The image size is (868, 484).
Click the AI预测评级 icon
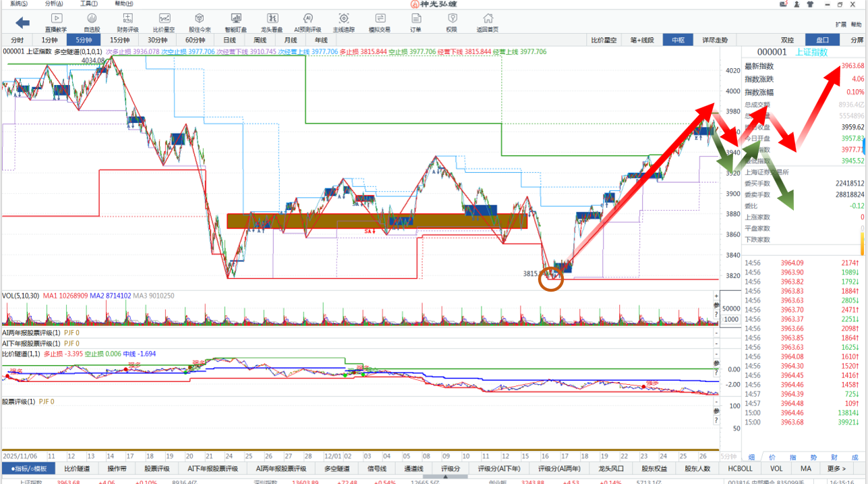point(308,22)
